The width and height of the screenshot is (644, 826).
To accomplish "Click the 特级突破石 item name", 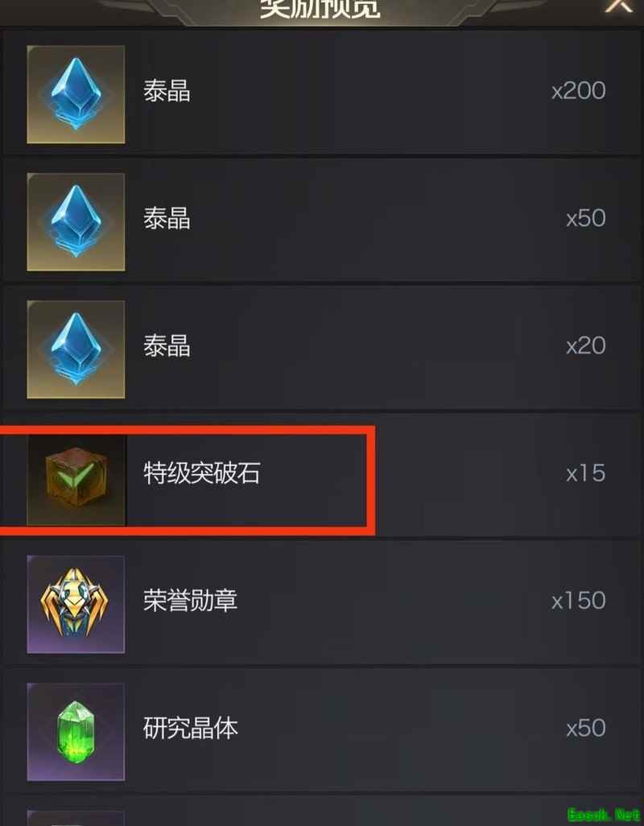I will click(x=202, y=473).
